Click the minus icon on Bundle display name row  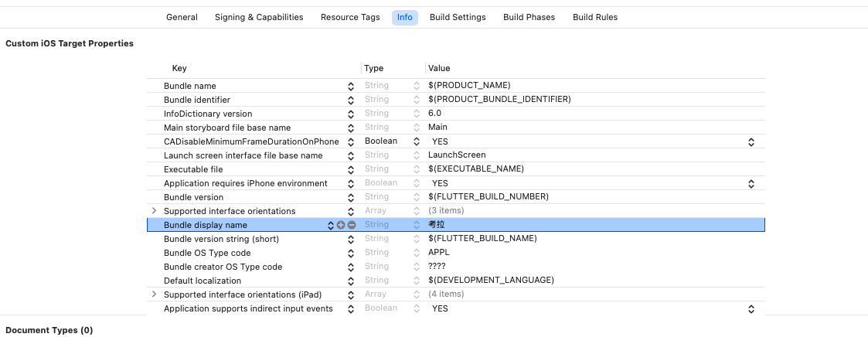(352, 225)
